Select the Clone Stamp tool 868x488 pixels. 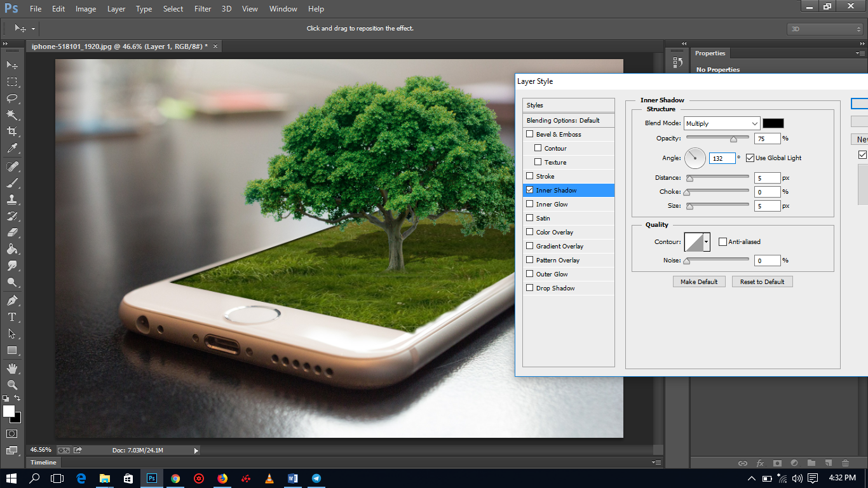coord(12,199)
